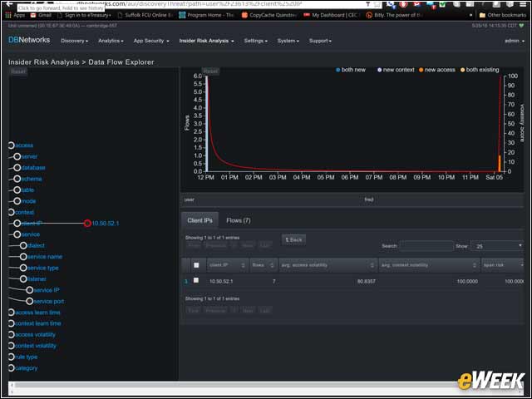Viewport: 532px width, 399px height.
Task: Expand the service port node
Action: click(x=30, y=301)
